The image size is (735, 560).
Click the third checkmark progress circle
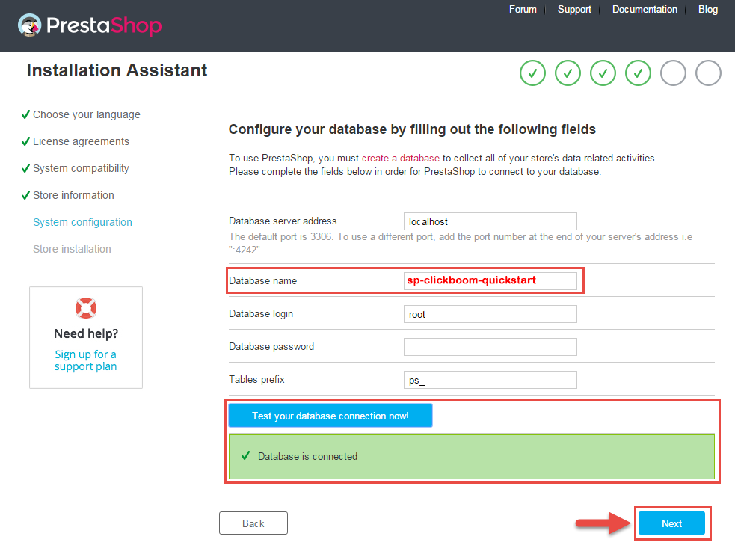pos(603,73)
